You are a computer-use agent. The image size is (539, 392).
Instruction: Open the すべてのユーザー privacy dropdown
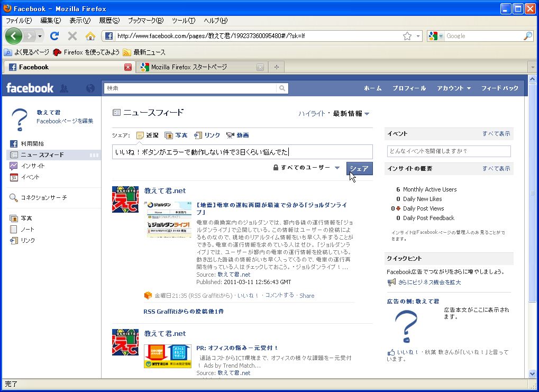306,168
